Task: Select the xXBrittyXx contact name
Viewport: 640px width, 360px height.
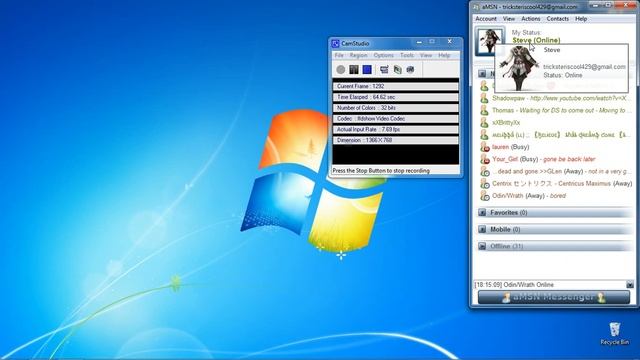Action: coord(506,123)
